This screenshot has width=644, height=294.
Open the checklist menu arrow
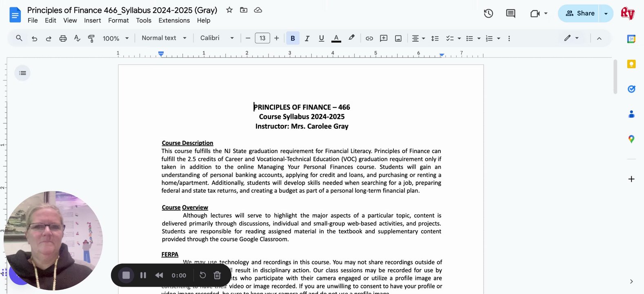pos(459,38)
